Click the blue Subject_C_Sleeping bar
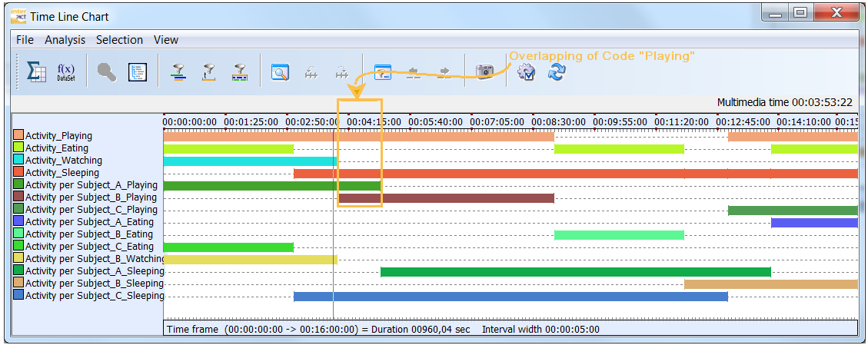Image resolution: width=868 pixels, height=345 pixels. click(x=511, y=297)
